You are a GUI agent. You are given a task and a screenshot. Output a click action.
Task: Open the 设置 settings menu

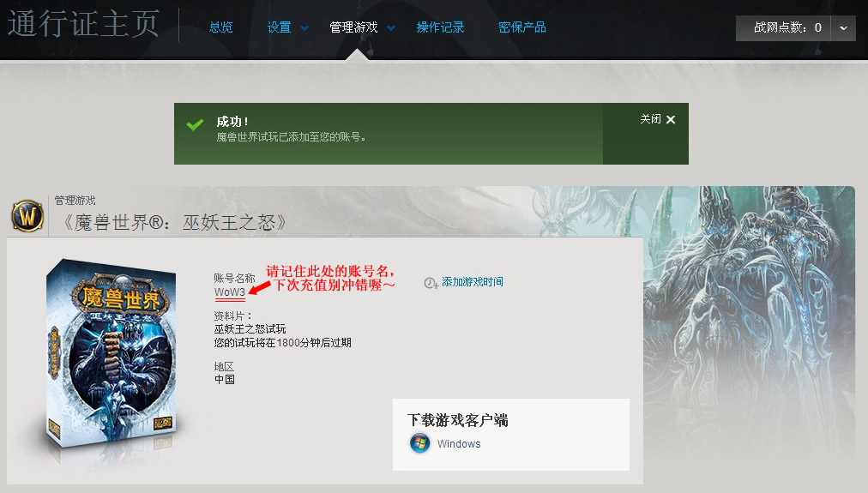click(279, 27)
